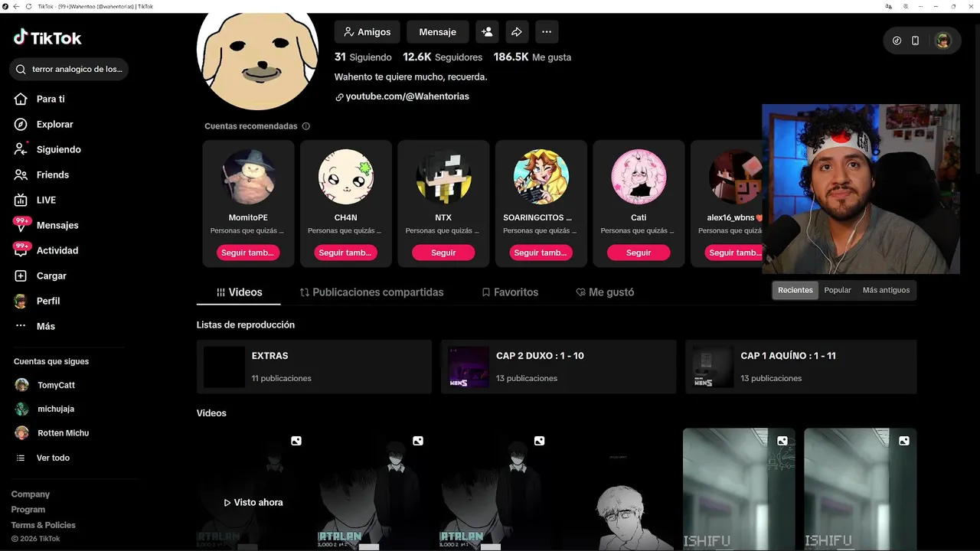Click the SOARINGCITOS avatar
Viewport: 980px width, 551px height.
tap(541, 177)
